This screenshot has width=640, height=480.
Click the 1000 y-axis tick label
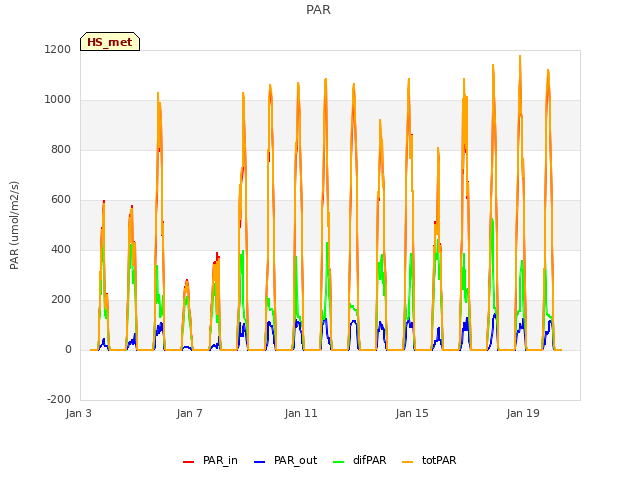pyautogui.click(x=58, y=100)
